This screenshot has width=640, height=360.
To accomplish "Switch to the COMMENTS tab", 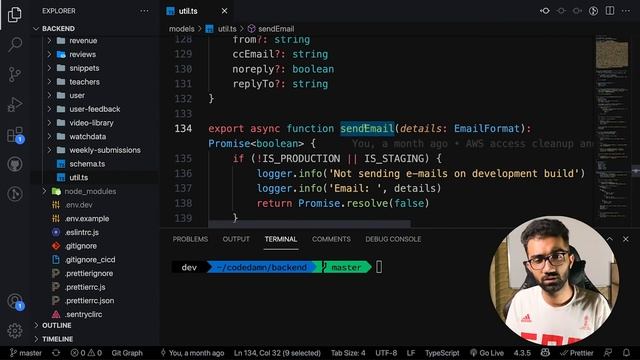I will click(331, 239).
